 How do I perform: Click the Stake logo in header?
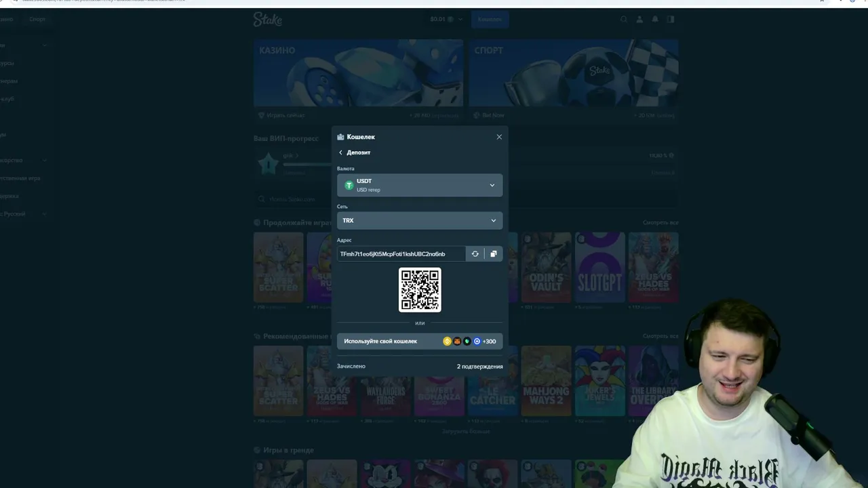tap(267, 20)
